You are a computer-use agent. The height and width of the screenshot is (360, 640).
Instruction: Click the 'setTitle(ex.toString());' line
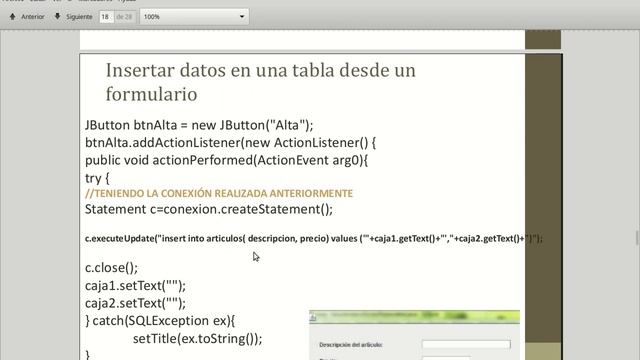pos(198,339)
